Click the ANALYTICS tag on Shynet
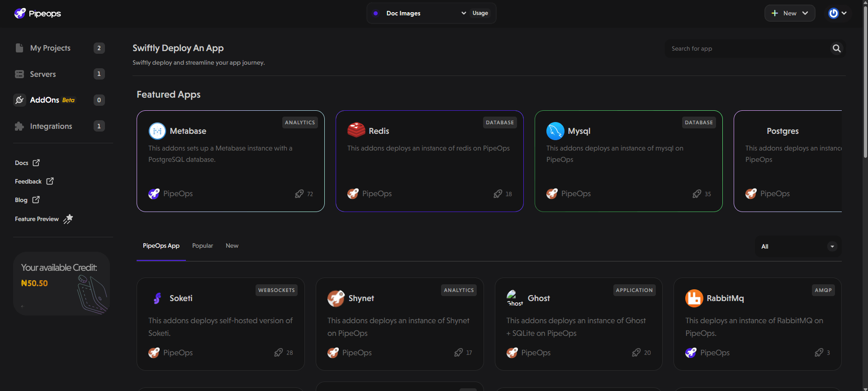 pyautogui.click(x=459, y=290)
